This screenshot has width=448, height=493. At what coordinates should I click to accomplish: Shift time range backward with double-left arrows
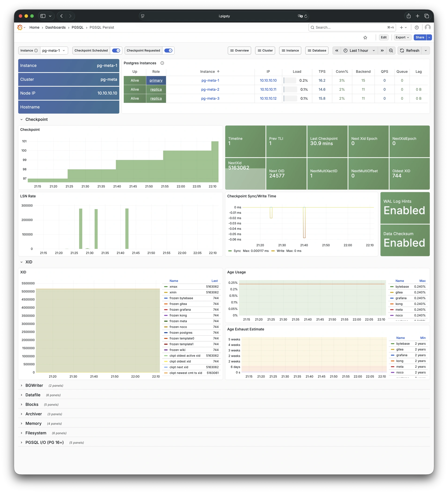(336, 51)
